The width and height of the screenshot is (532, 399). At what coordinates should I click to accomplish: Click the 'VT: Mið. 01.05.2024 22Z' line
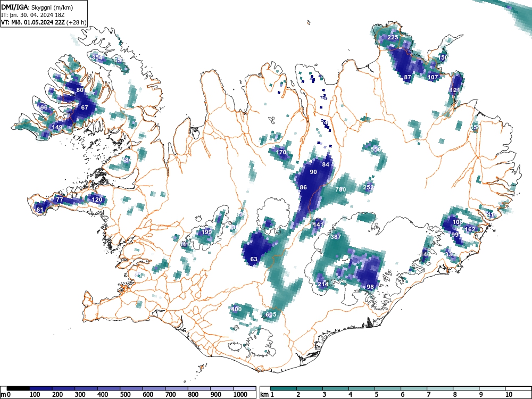tap(34, 23)
